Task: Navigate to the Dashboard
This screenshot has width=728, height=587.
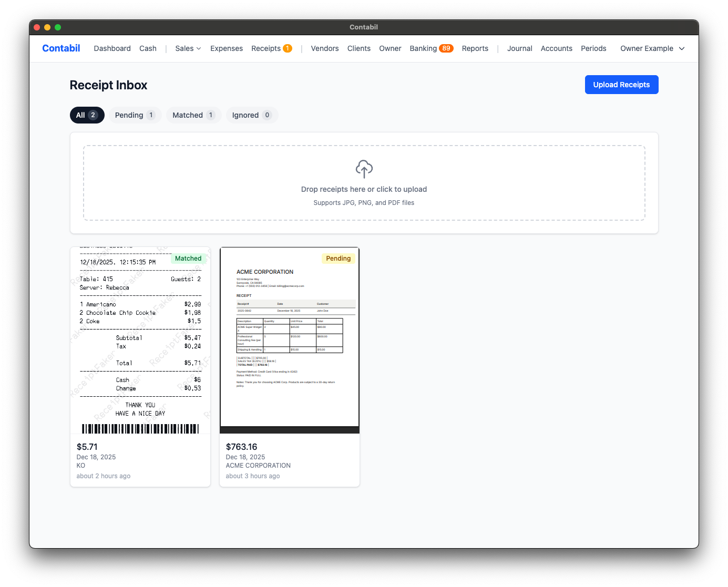Action: click(112, 48)
